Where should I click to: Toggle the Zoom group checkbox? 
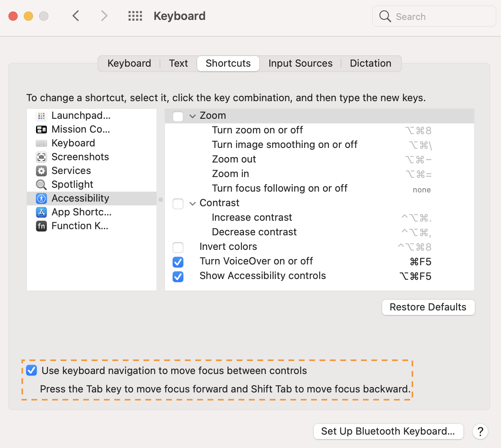pos(178,116)
